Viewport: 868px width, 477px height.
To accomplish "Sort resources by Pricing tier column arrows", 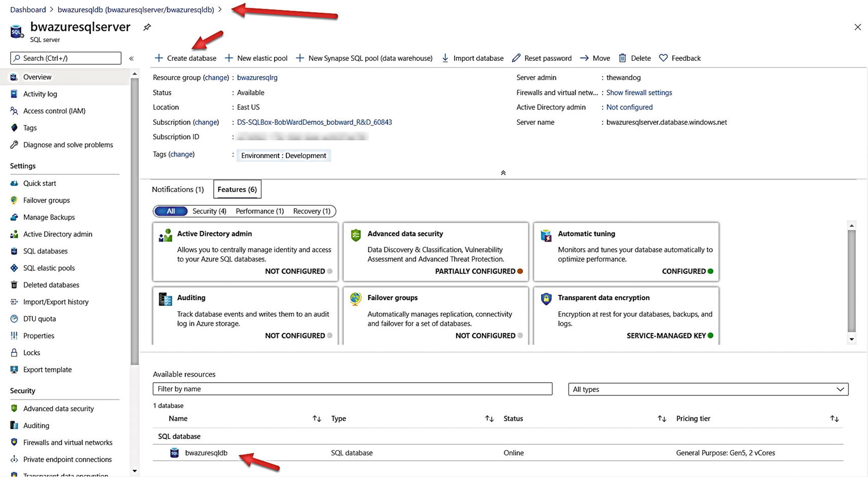I will tap(834, 419).
